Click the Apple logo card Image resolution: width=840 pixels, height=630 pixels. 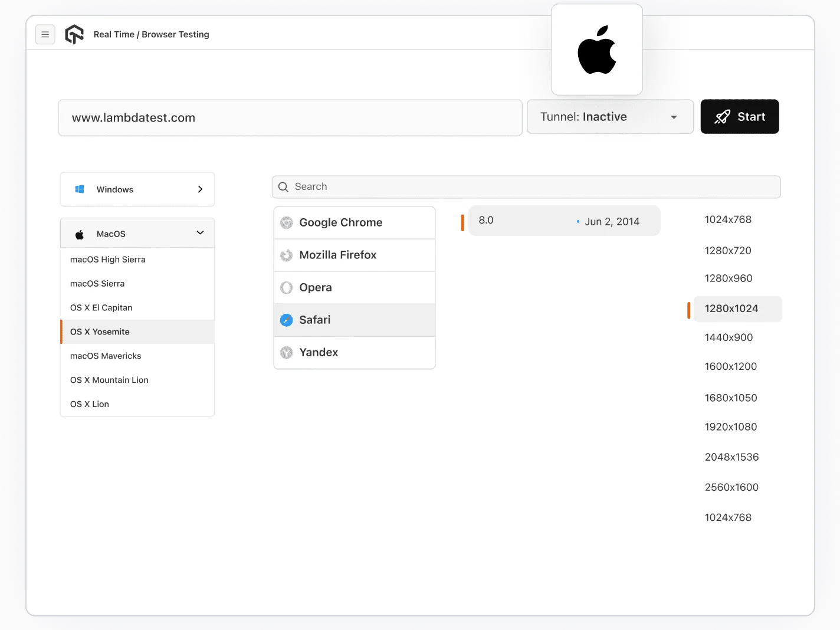tap(596, 50)
